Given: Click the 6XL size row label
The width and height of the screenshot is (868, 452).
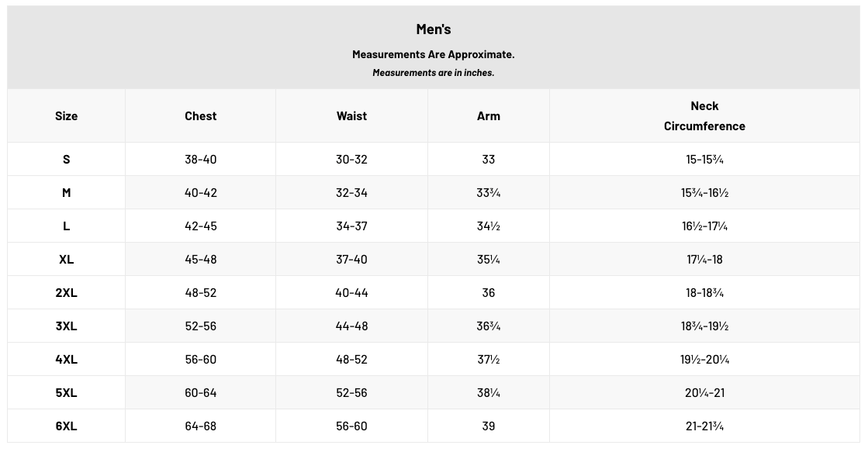Looking at the screenshot, I should click(x=67, y=426).
